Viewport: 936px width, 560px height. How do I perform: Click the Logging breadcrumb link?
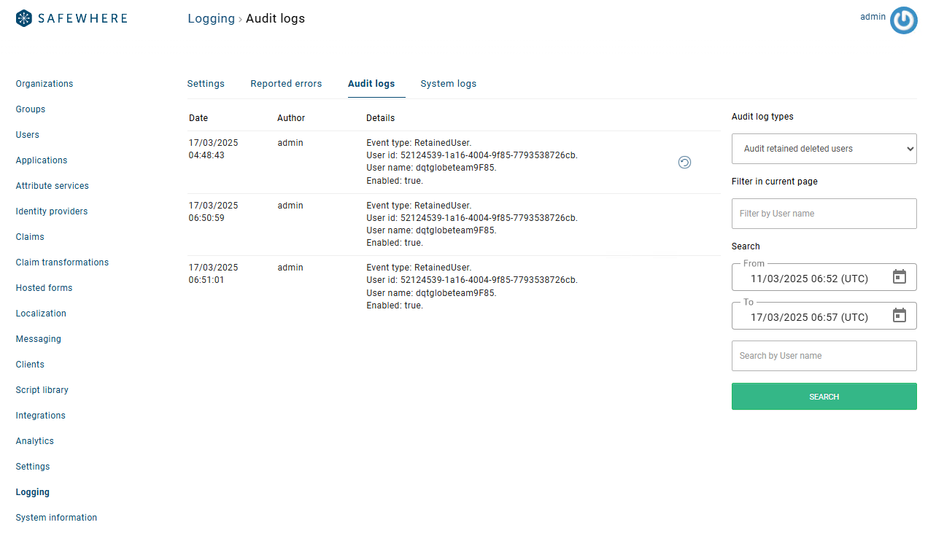click(212, 19)
